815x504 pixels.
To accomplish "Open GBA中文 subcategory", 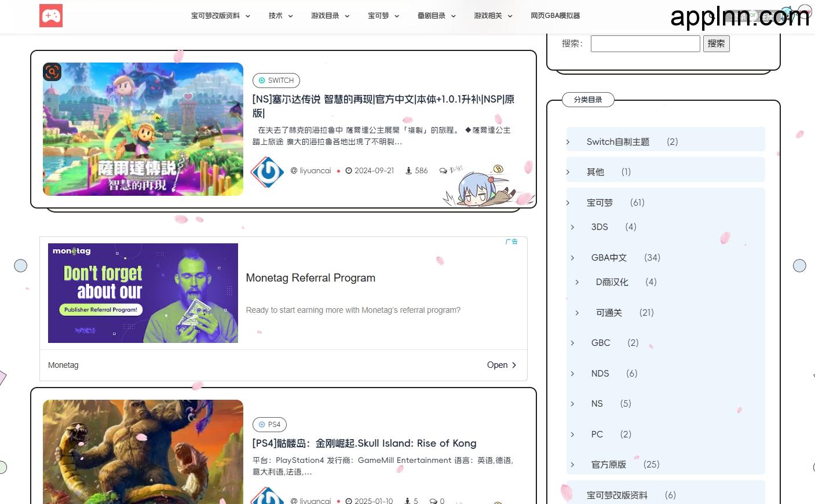I will pyautogui.click(x=609, y=258).
